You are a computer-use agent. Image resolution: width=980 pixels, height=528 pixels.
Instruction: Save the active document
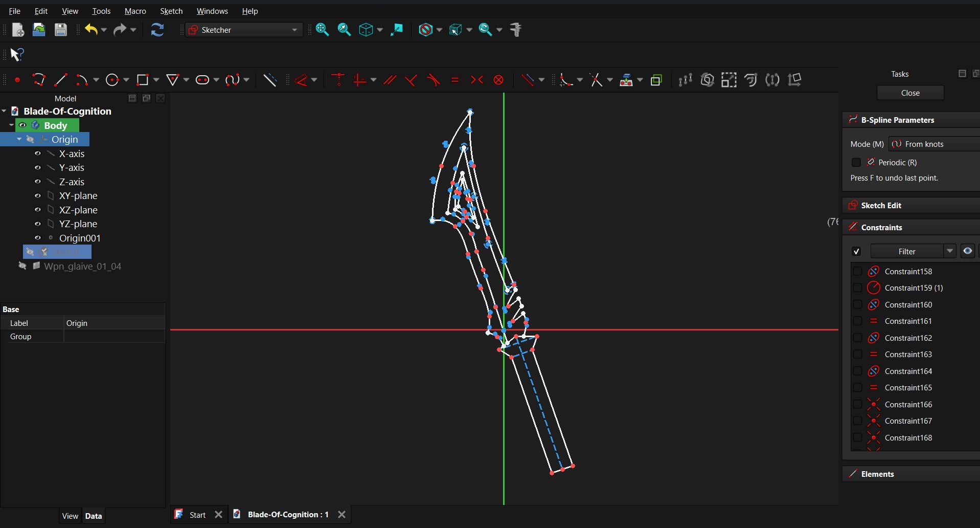61,30
